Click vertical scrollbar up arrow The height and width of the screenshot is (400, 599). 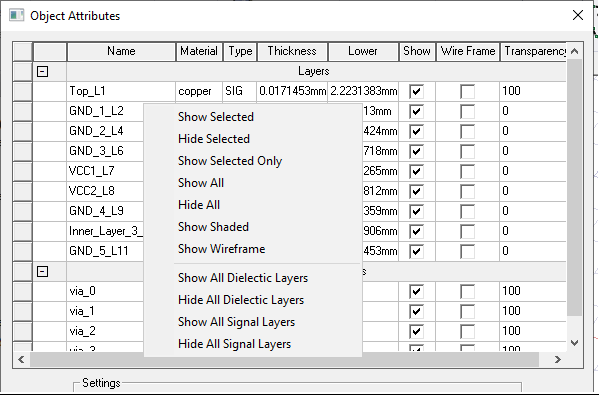point(574,51)
